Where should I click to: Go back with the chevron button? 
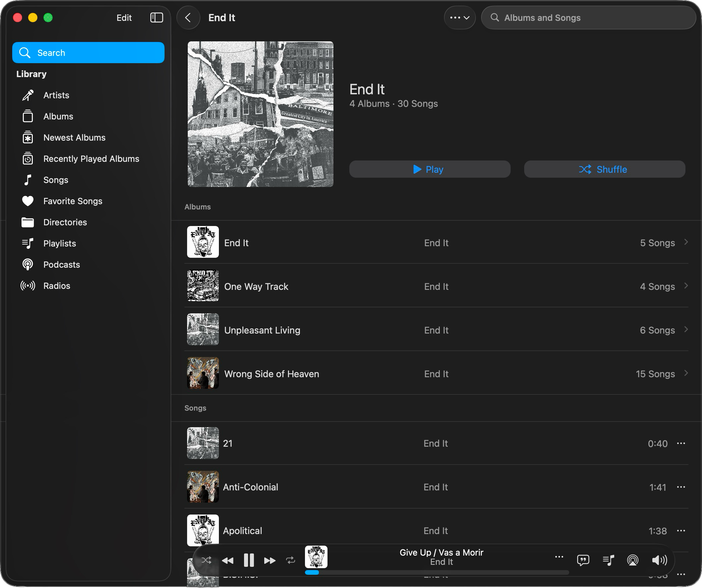click(188, 18)
